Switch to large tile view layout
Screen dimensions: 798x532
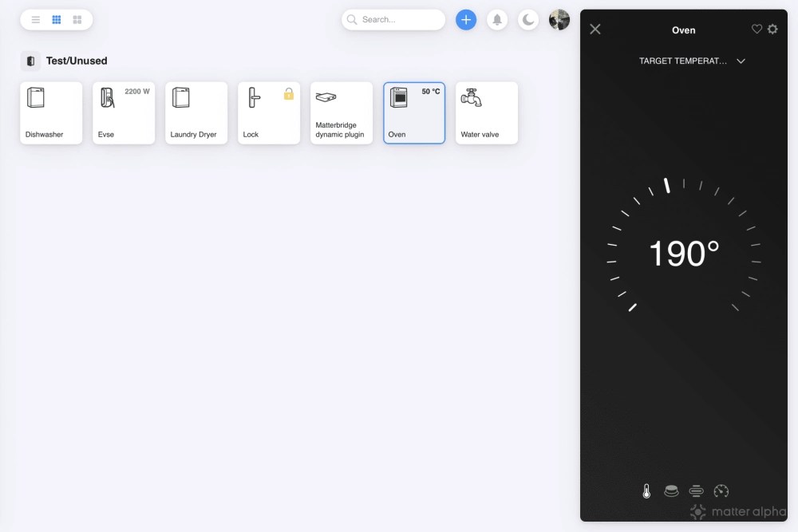coord(77,20)
